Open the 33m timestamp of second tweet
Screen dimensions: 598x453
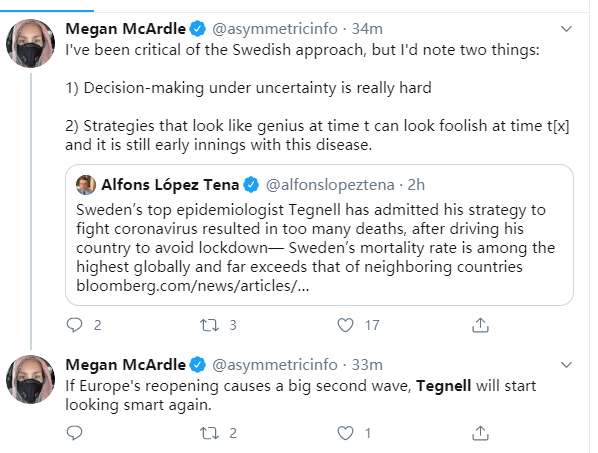tap(367, 365)
